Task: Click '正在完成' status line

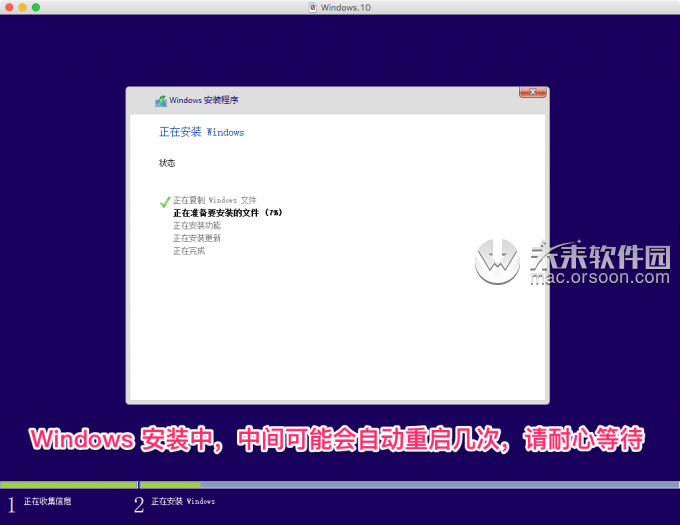Action: 189,251
